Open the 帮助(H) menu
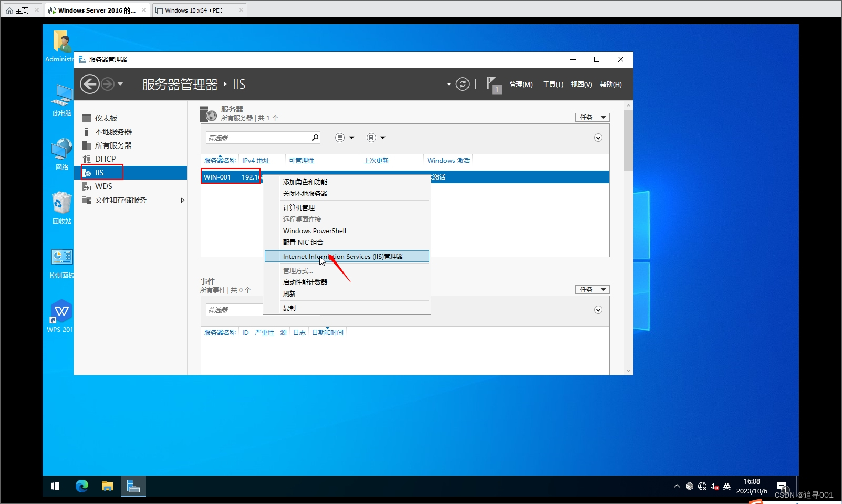 (x=611, y=85)
